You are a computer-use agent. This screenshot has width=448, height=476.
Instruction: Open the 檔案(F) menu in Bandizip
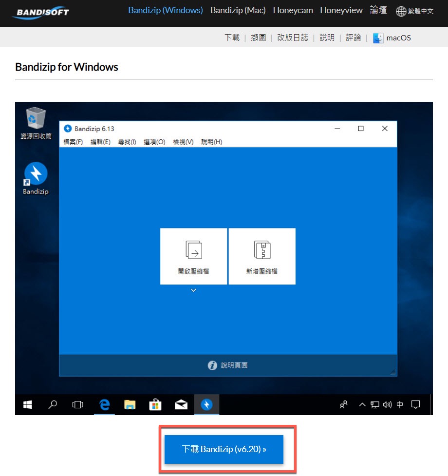tap(73, 142)
